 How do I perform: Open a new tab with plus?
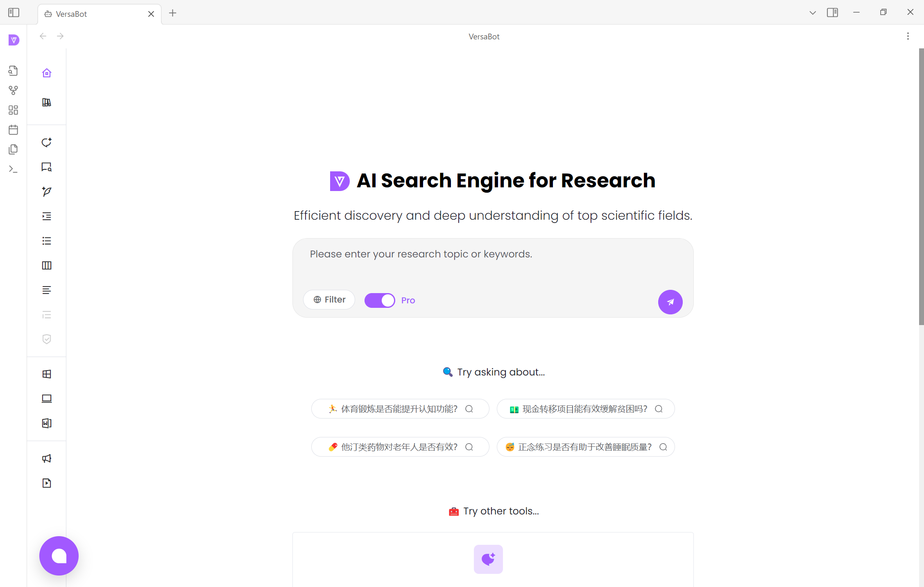point(172,13)
